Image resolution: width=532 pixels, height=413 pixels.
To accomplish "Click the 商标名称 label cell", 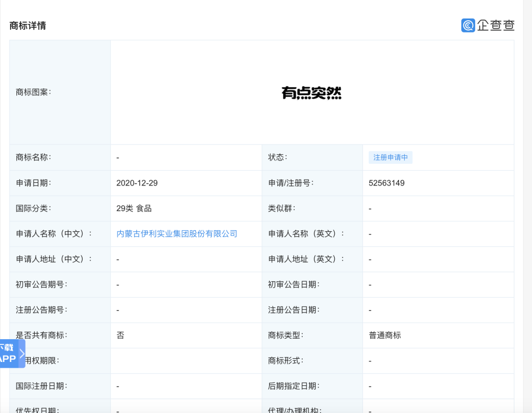I will [60, 157].
